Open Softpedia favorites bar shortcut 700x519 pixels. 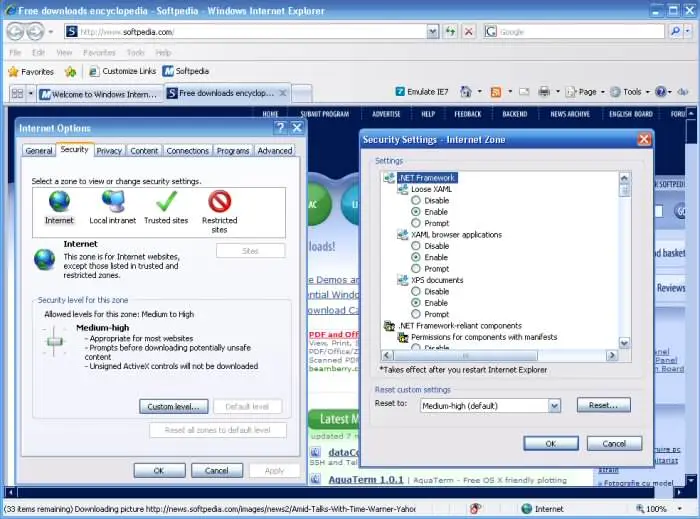[186, 71]
